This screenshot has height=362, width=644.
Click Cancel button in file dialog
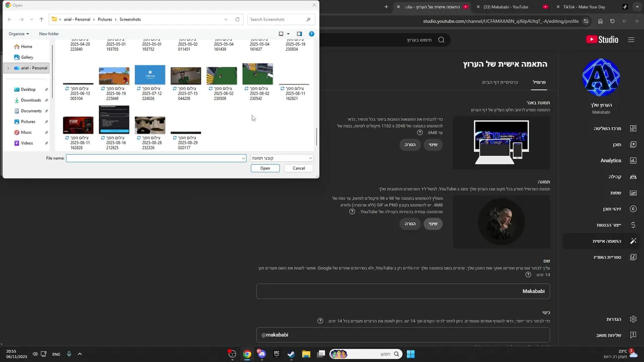pyautogui.click(x=299, y=168)
